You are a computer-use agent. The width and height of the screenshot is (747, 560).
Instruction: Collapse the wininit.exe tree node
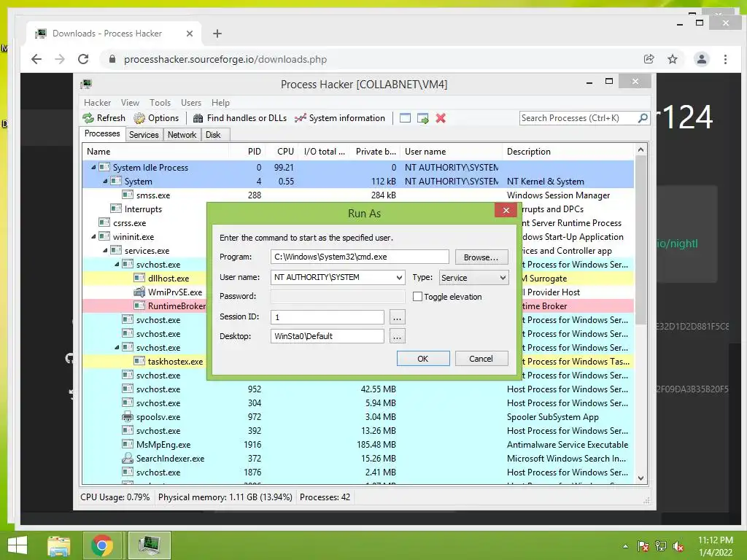[x=94, y=236]
